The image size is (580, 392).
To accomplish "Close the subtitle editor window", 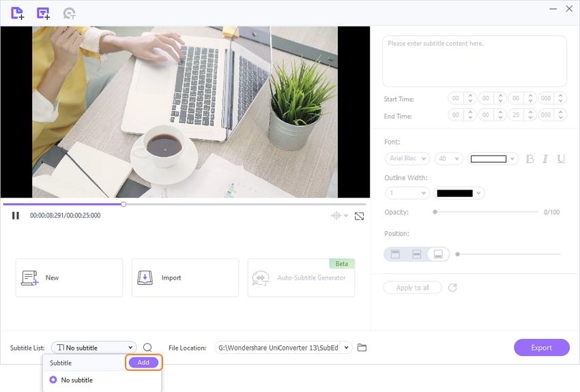I will [569, 8].
